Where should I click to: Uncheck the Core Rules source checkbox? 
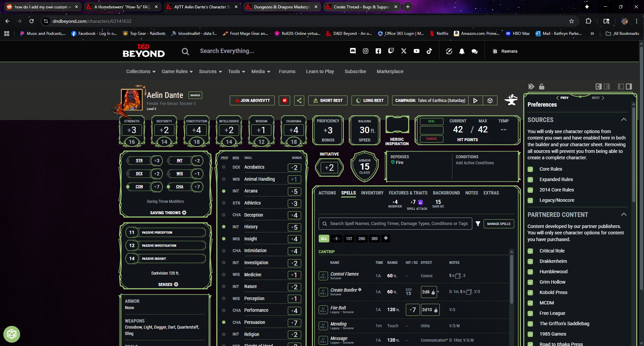530,169
